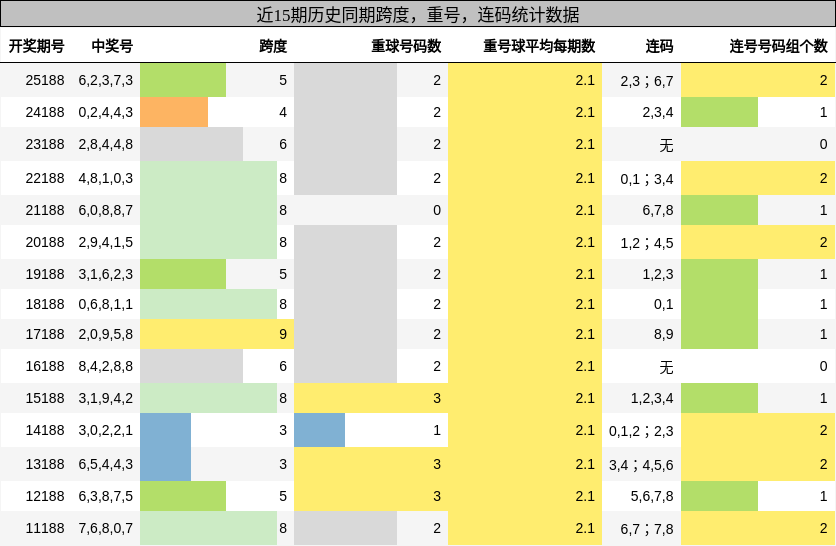Click issue number 20188
Screen dimensions: 836x546
click(45, 242)
